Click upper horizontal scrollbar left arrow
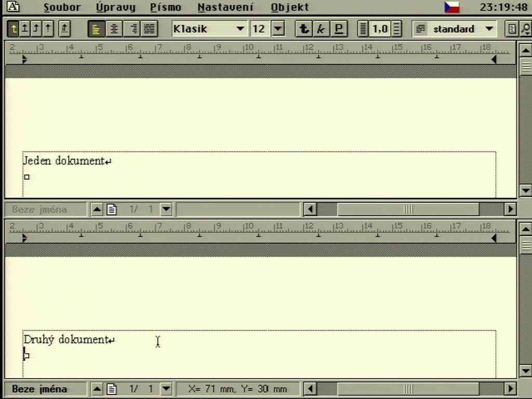The image size is (532, 399). pos(310,209)
